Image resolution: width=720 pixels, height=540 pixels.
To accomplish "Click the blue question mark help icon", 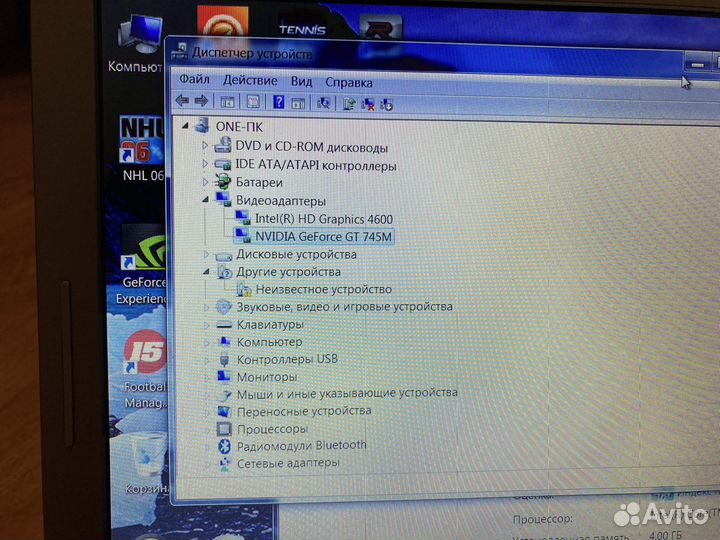I will [279, 102].
